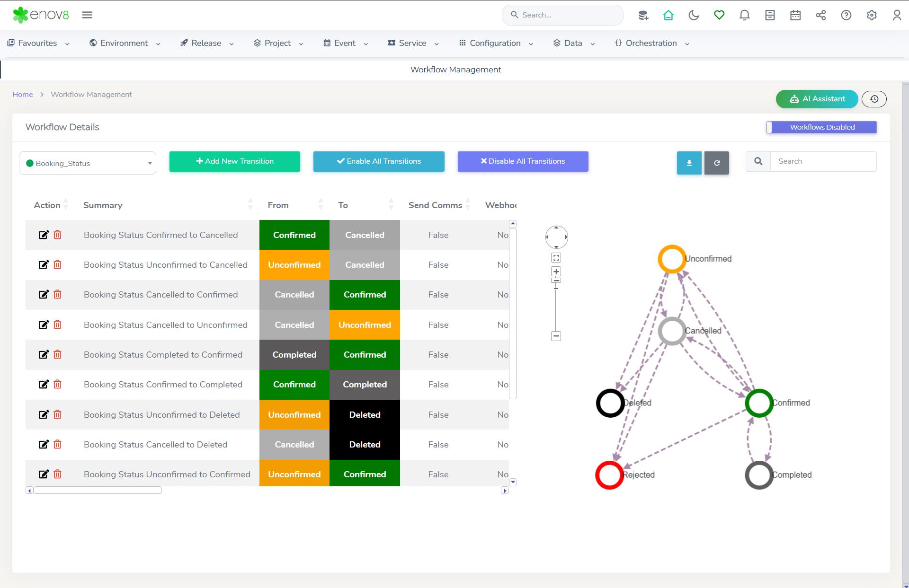Open the Release menu
The height and width of the screenshot is (588, 909).
pos(207,43)
